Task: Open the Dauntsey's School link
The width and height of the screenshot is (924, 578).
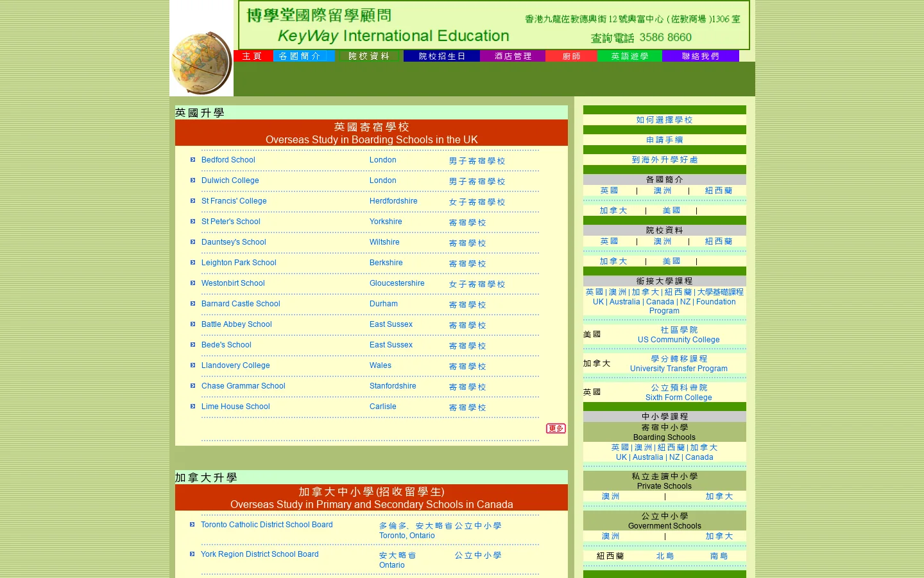Action: (x=234, y=242)
